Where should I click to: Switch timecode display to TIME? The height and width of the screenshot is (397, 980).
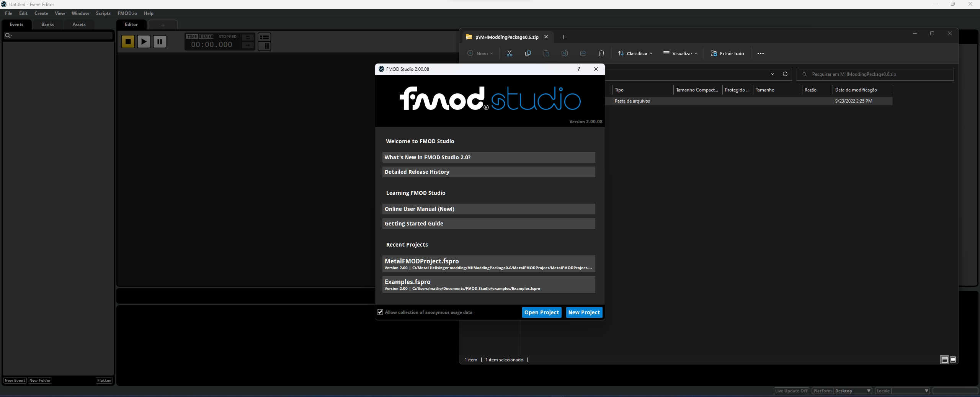click(192, 37)
